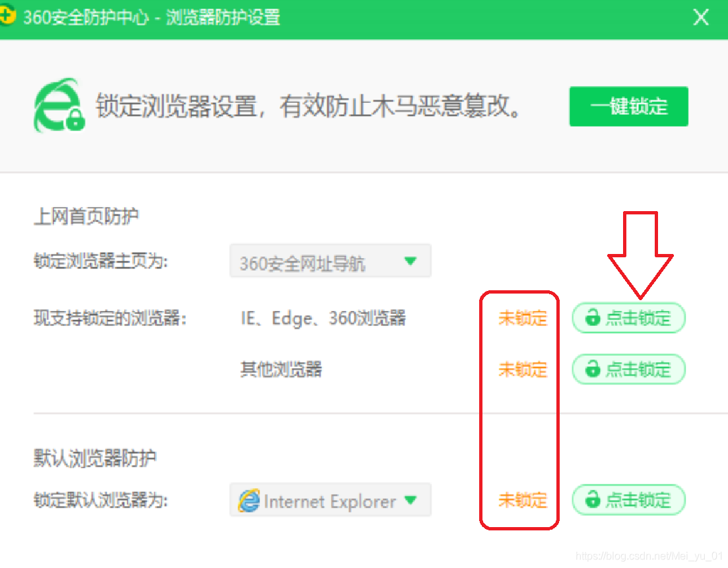Click 未锁定 status next to IE、Edge、360浏览器

(523, 319)
